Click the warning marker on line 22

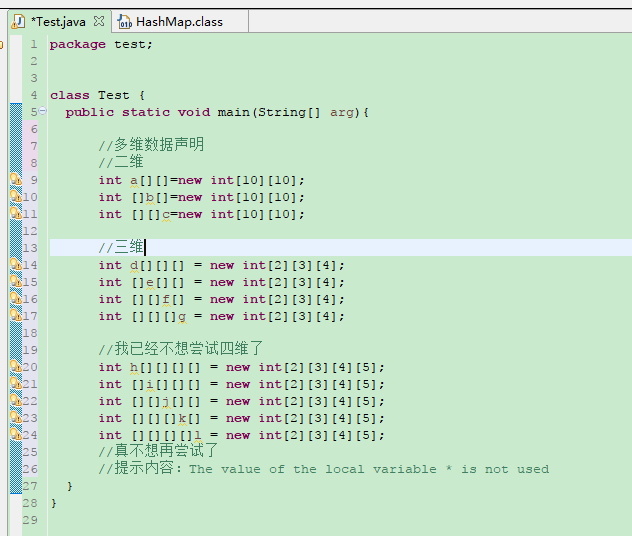tap(16, 400)
